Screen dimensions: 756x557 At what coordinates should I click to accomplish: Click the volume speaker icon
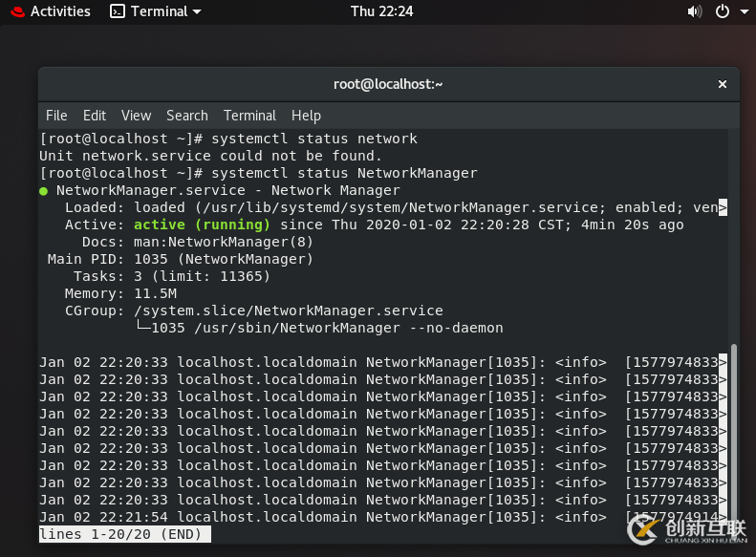(x=694, y=11)
